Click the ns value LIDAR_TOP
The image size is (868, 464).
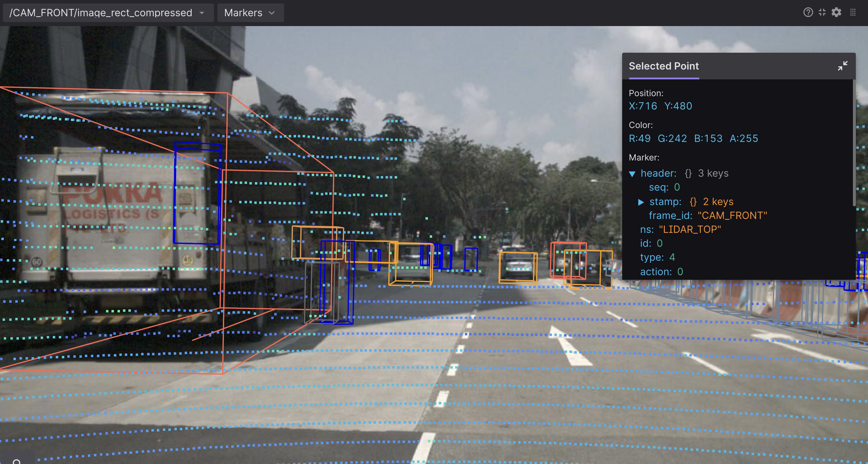[689, 229]
